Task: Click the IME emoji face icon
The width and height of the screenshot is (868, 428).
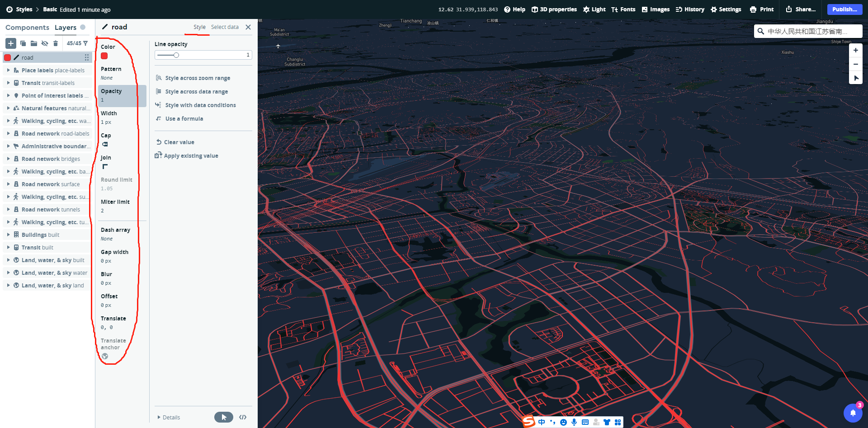Action: [x=563, y=422]
